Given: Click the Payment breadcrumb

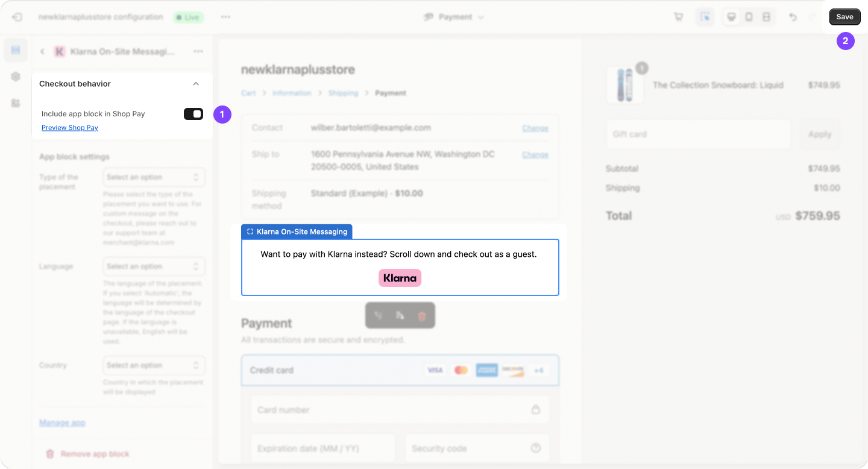Looking at the screenshot, I should [391, 93].
